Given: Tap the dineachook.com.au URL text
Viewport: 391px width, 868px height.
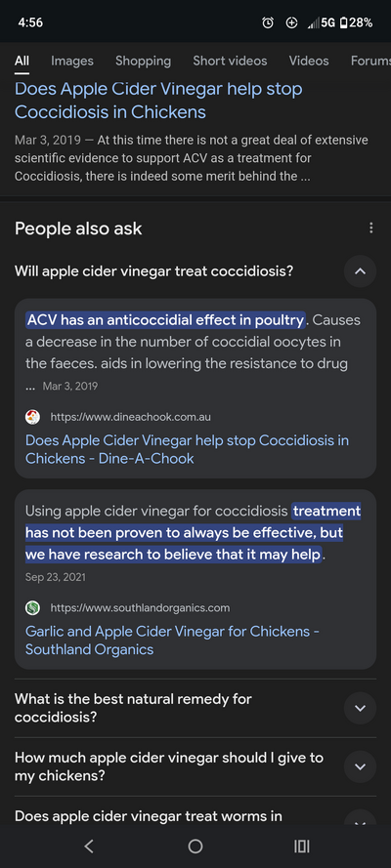Looking at the screenshot, I should tap(131, 417).
